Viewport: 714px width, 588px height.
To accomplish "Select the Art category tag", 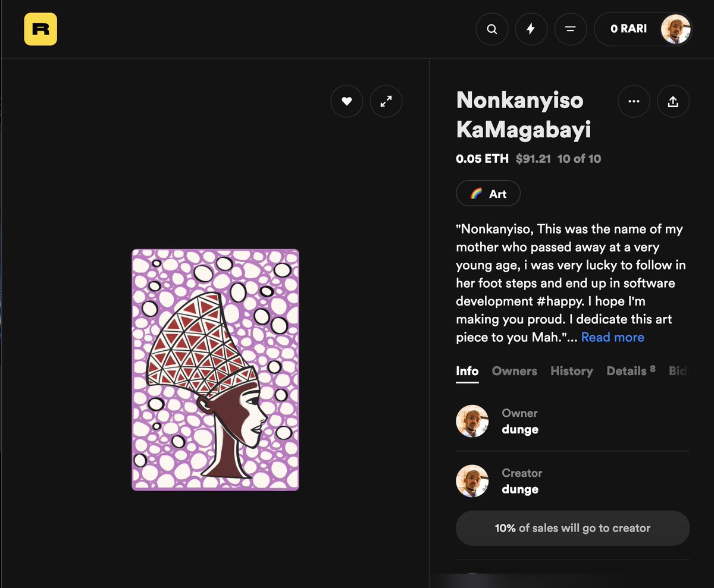I will [x=488, y=194].
